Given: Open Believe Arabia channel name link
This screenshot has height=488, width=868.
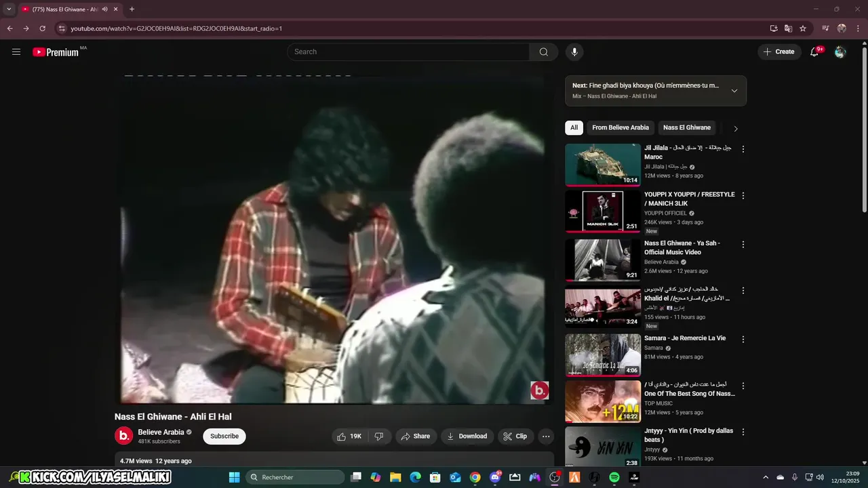Looking at the screenshot, I should point(161,432).
